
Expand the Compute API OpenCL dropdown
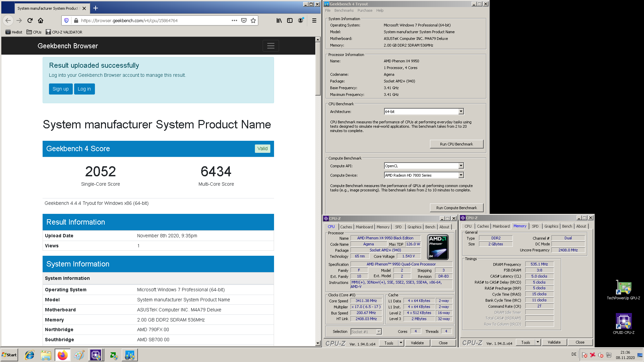(461, 166)
